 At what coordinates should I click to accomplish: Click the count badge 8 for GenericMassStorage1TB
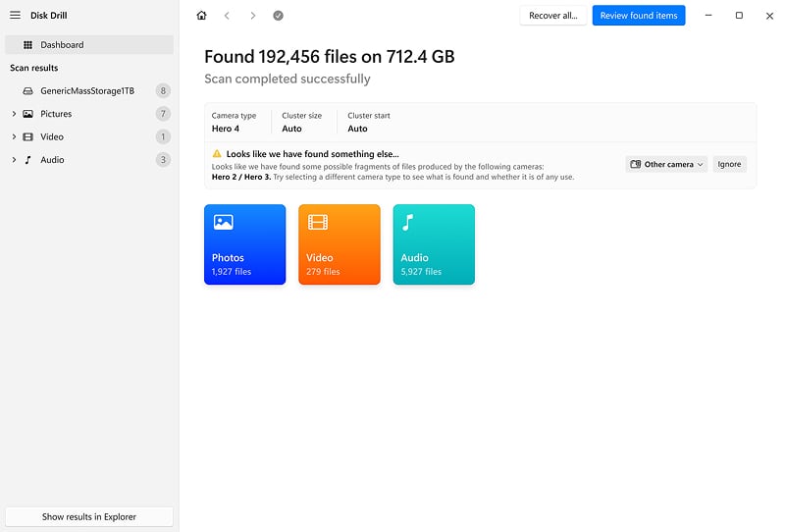(163, 90)
